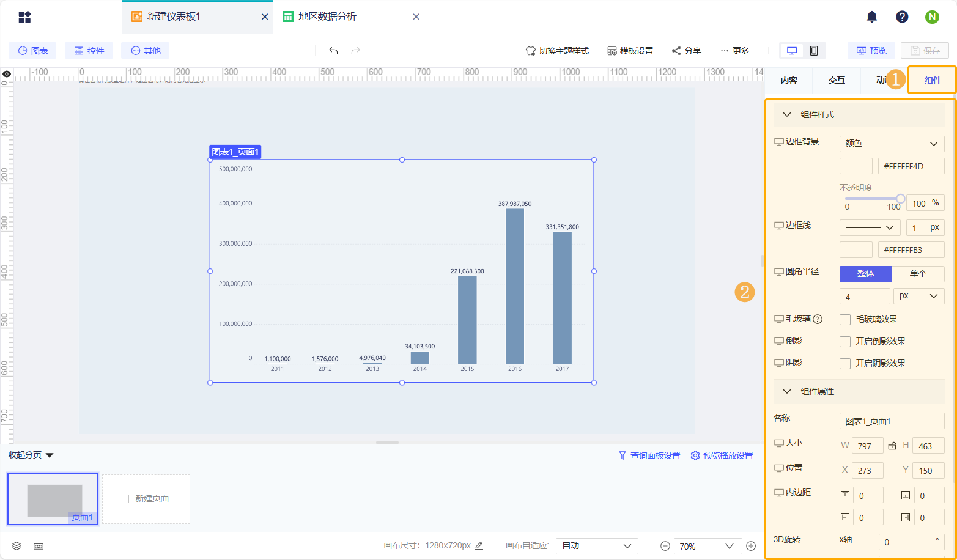This screenshot has width=957, height=560.
Task: Add a page with 新建页面
Action: [146, 499]
